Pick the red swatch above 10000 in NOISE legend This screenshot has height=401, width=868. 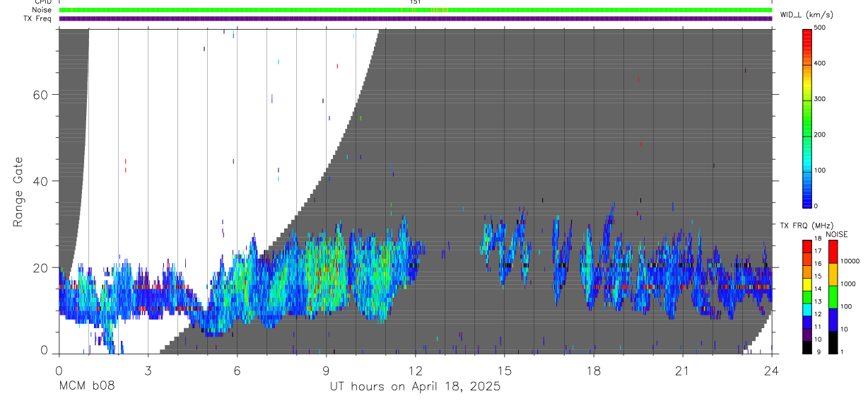point(833,252)
